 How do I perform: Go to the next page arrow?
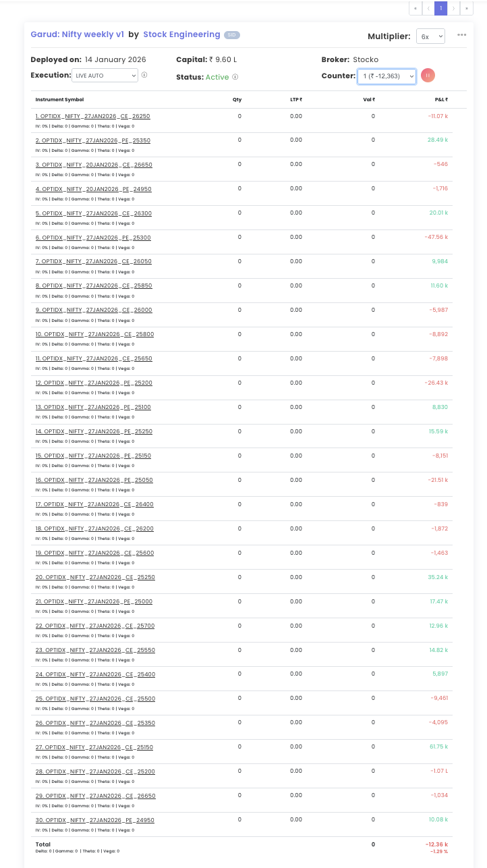454,8
